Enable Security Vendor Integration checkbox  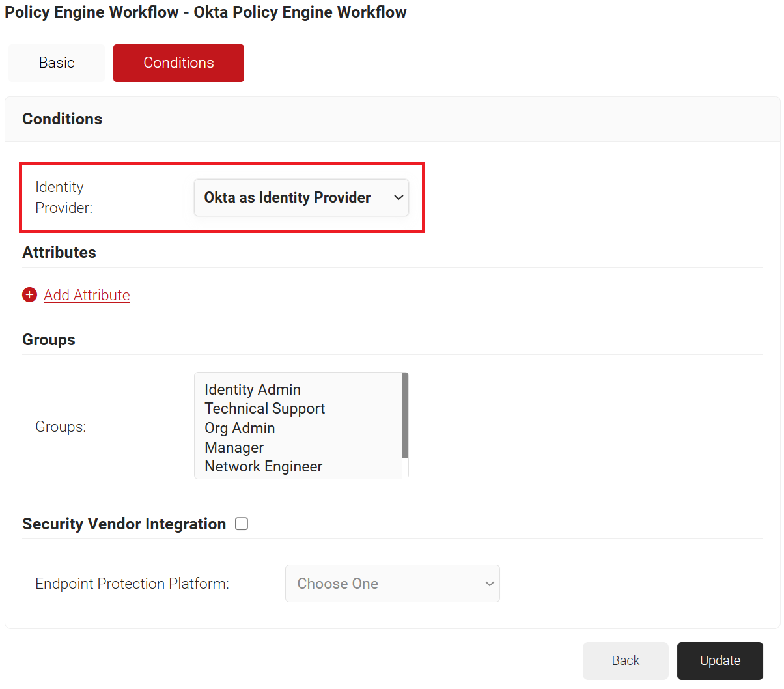click(242, 524)
